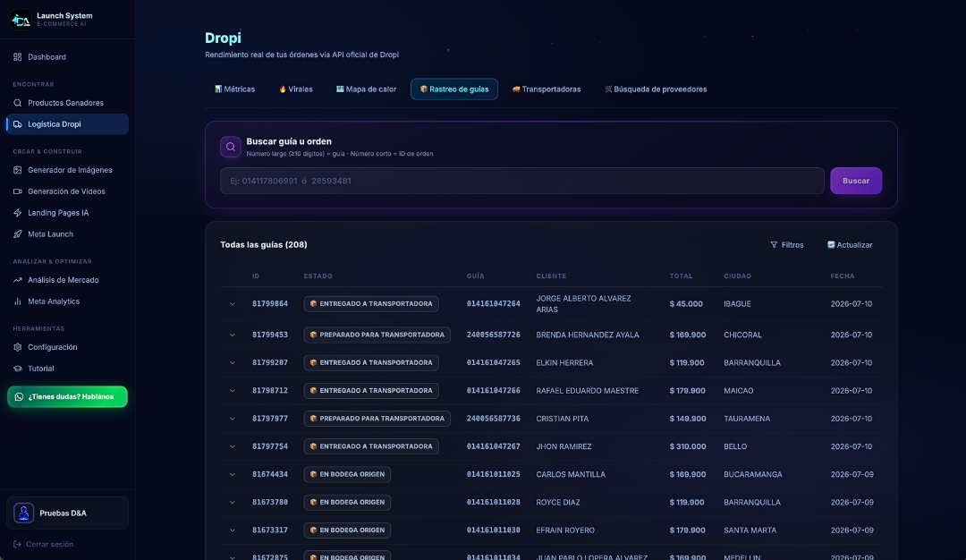This screenshot has width=966, height=560.
Task: Click the Logística Dropi truck icon
Action: pyautogui.click(x=17, y=123)
